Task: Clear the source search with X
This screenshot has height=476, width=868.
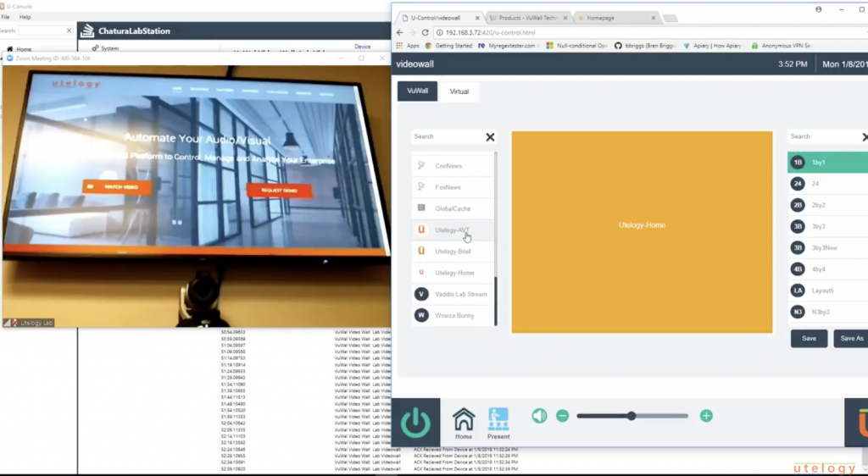Action: [x=490, y=137]
